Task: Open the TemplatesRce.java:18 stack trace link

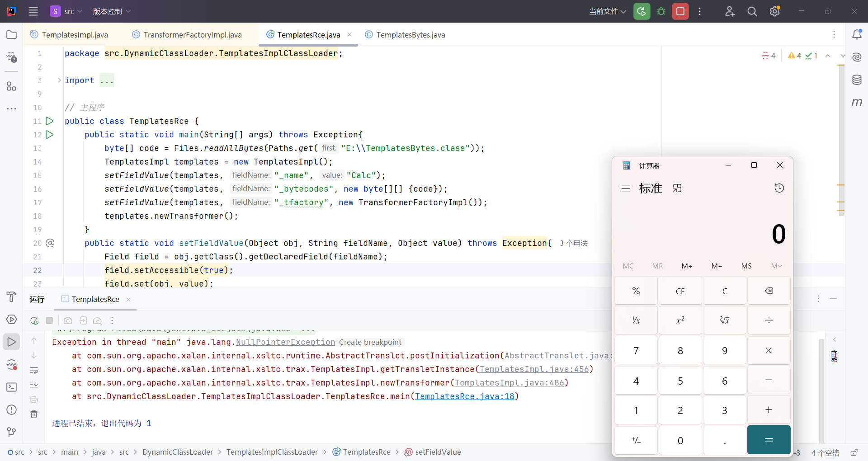Action: click(x=464, y=396)
